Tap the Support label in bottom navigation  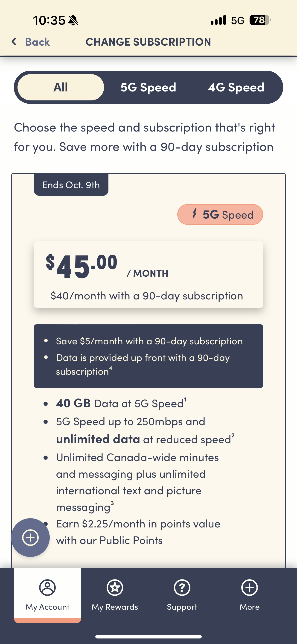182,607
